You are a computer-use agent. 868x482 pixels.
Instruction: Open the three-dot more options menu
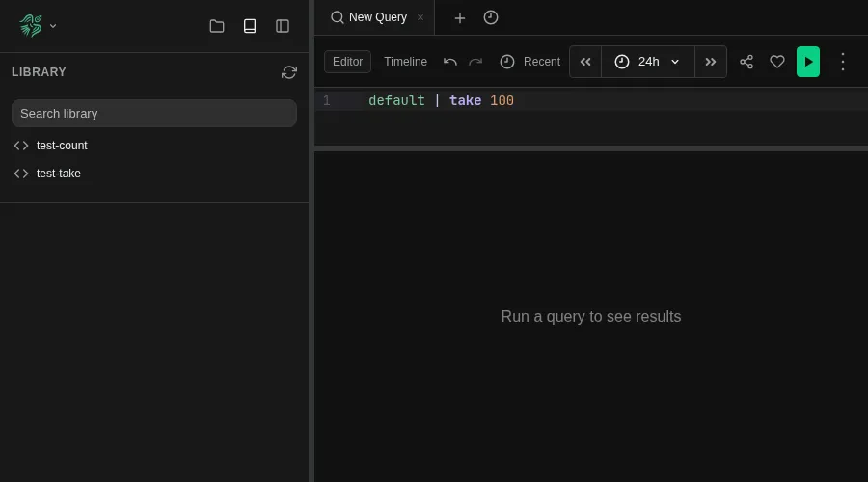point(842,62)
